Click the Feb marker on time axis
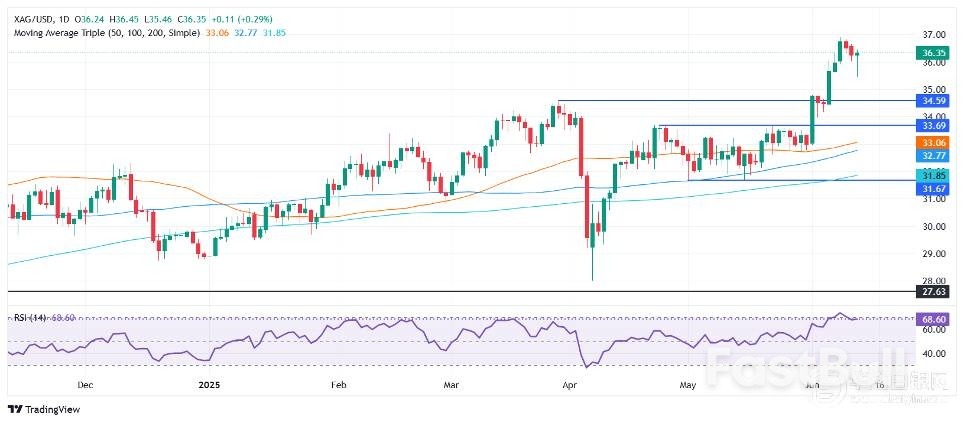The height and width of the screenshot is (424, 964). tap(338, 384)
